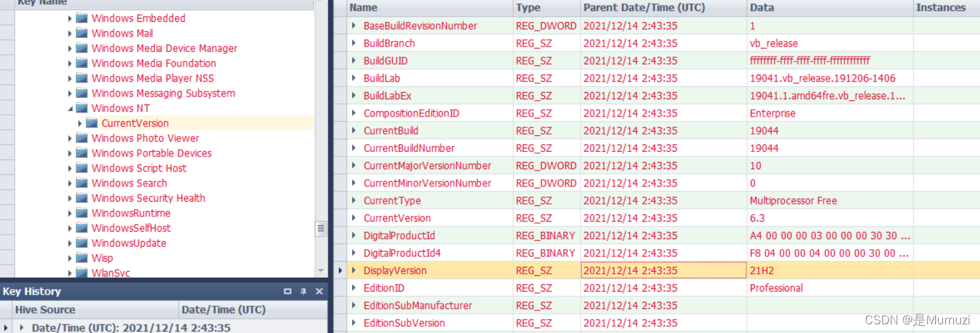Click the Hive Source column header

click(x=96, y=310)
